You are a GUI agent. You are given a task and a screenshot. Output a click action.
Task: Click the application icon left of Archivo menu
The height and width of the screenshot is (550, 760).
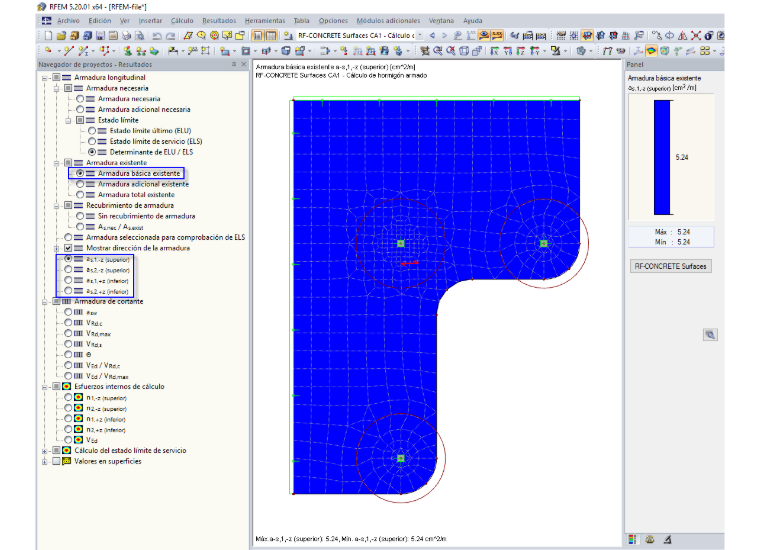tap(47, 21)
